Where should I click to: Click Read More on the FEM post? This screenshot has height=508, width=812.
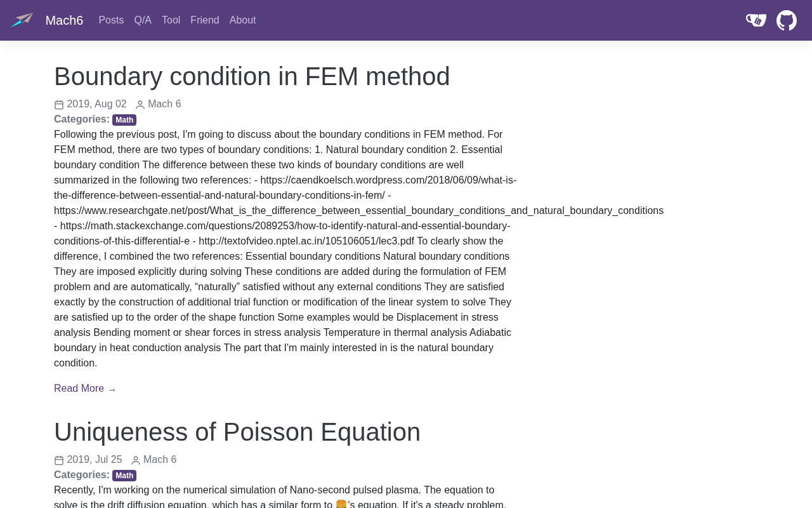pyautogui.click(x=85, y=389)
